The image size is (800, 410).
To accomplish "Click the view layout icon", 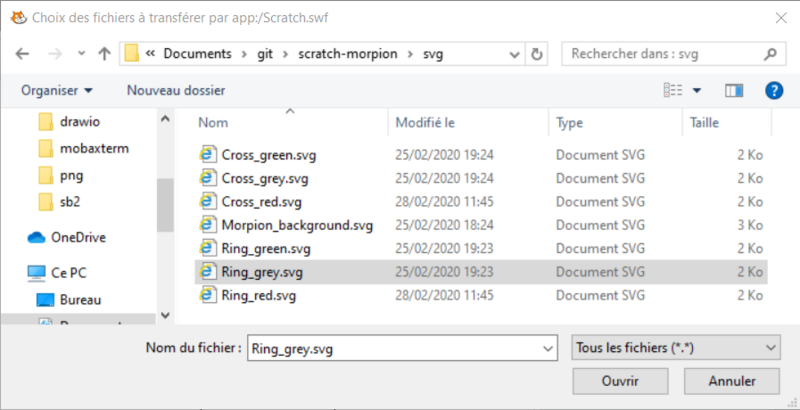I will pyautogui.click(x=672, y=90).
